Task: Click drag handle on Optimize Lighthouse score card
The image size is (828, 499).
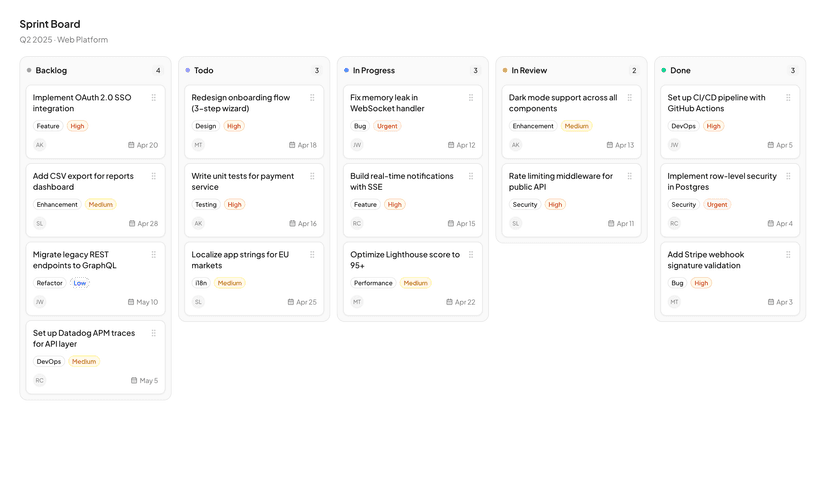Action: pyautogui.click(x=471, y=255)
